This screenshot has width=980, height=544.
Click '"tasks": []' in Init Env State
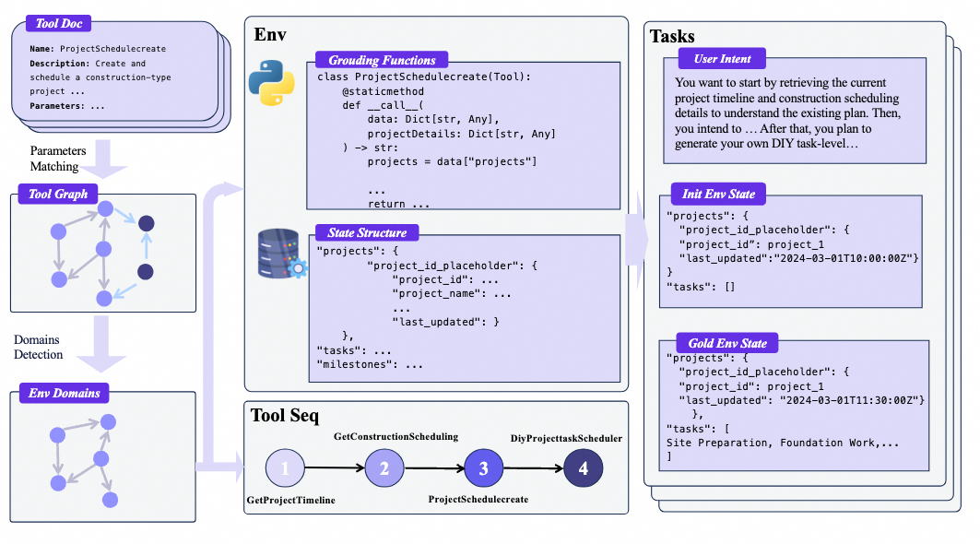[701, 287]
